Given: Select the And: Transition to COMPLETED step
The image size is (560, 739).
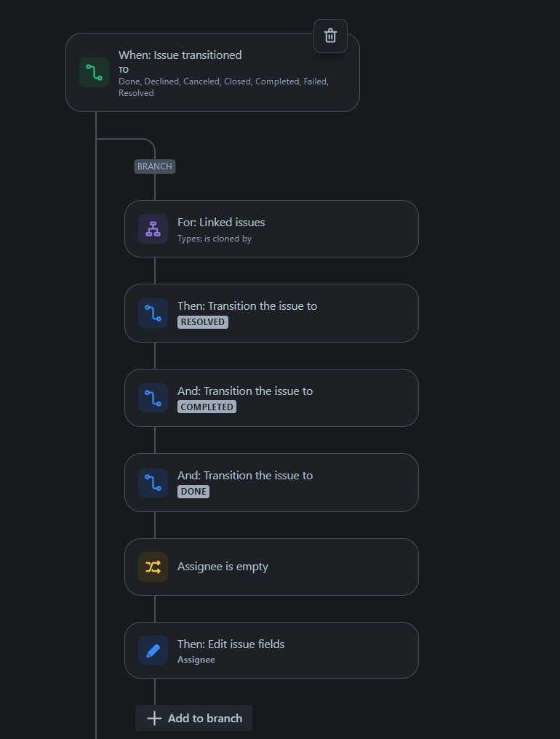Looking at the screenshot, I should (x=271, y=398).
